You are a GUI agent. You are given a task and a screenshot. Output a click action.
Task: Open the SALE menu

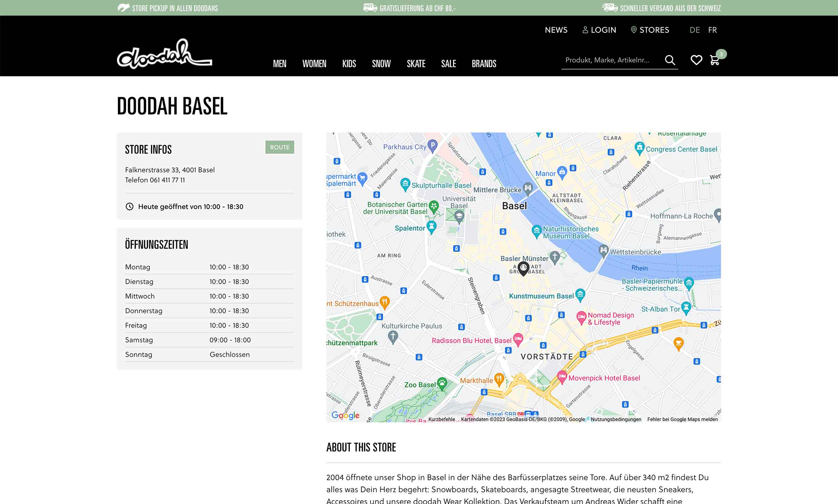[449, 64]
